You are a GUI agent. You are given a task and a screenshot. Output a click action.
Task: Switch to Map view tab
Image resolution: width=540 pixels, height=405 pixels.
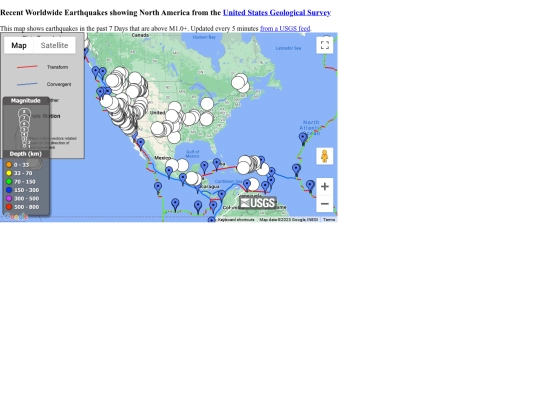[19, 45]
